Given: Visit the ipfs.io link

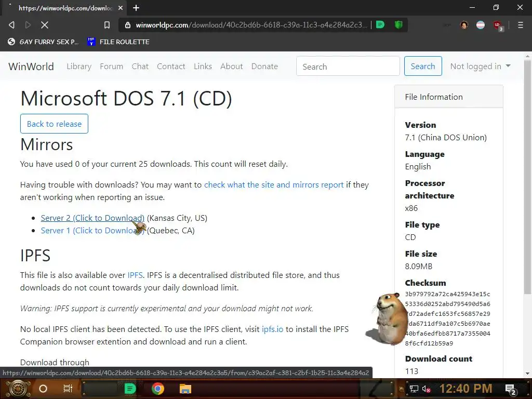Looking at the screenshot, I should click(x=272, y=329).
